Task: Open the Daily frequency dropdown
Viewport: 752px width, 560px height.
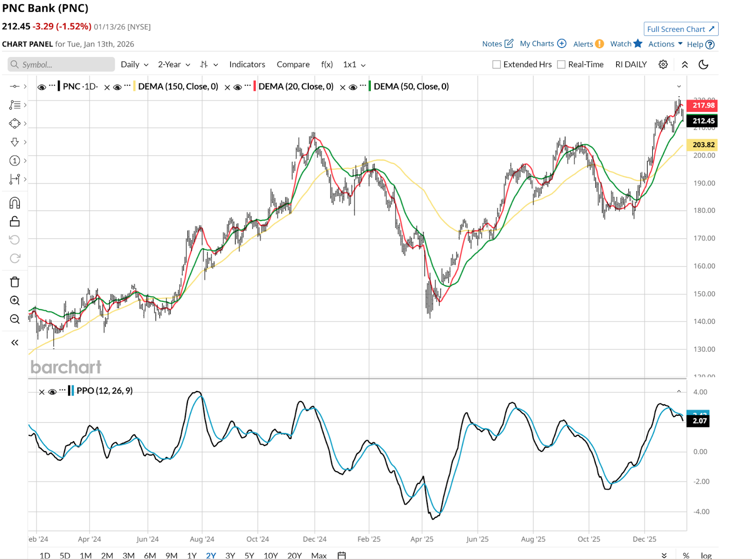Action: tap(134, 64)
